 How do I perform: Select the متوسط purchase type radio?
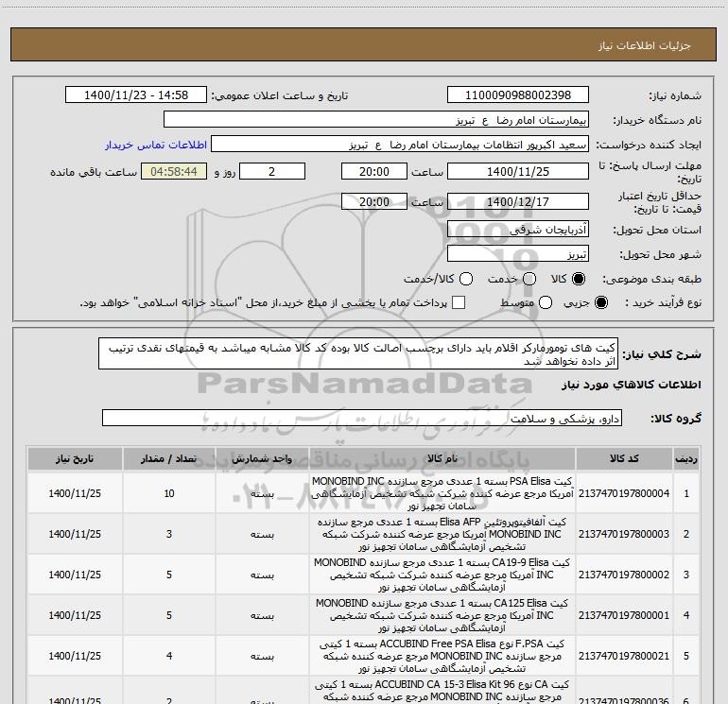pos(546,303)
